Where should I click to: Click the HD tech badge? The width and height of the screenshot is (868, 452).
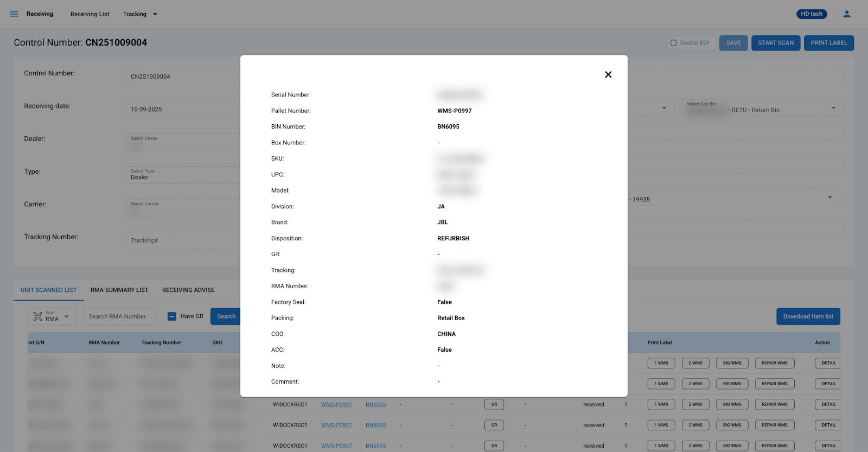[811, 14]
